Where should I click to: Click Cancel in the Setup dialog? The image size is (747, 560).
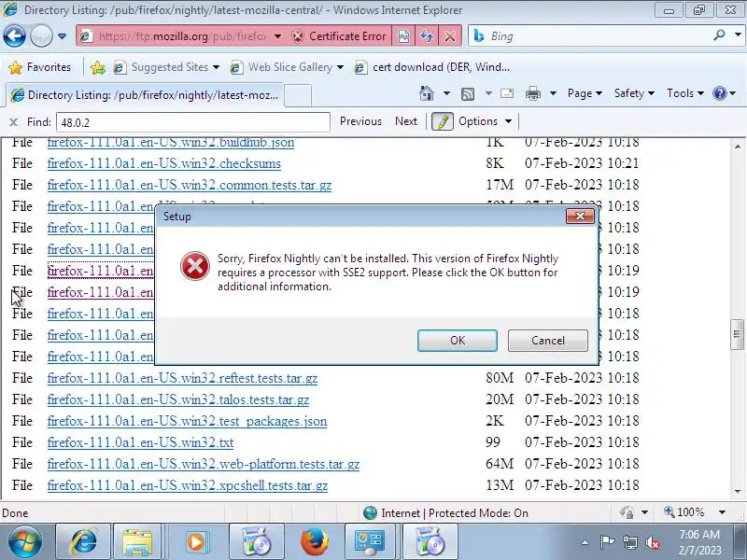[548, 341]
